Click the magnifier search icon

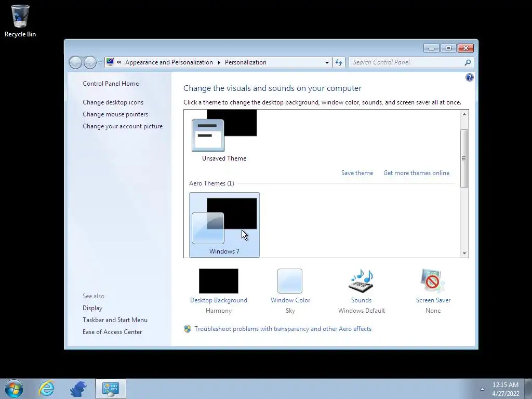pyautogui.click(x=468, y=62)
